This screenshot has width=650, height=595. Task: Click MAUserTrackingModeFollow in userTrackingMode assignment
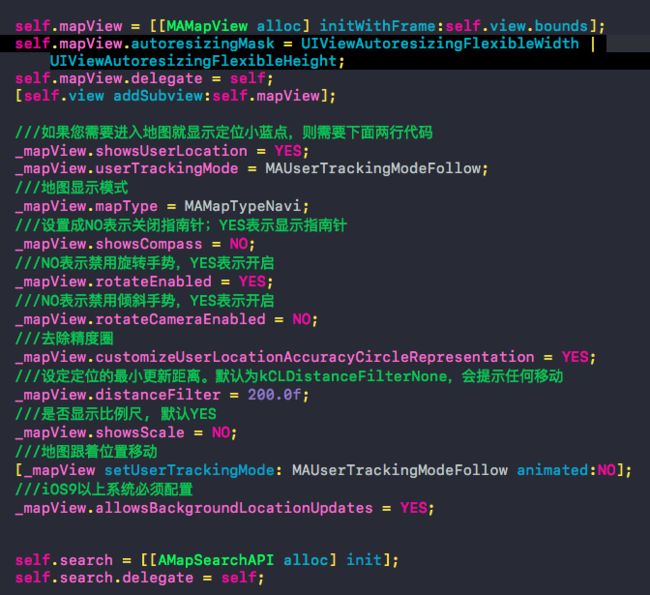click(373, 169)
